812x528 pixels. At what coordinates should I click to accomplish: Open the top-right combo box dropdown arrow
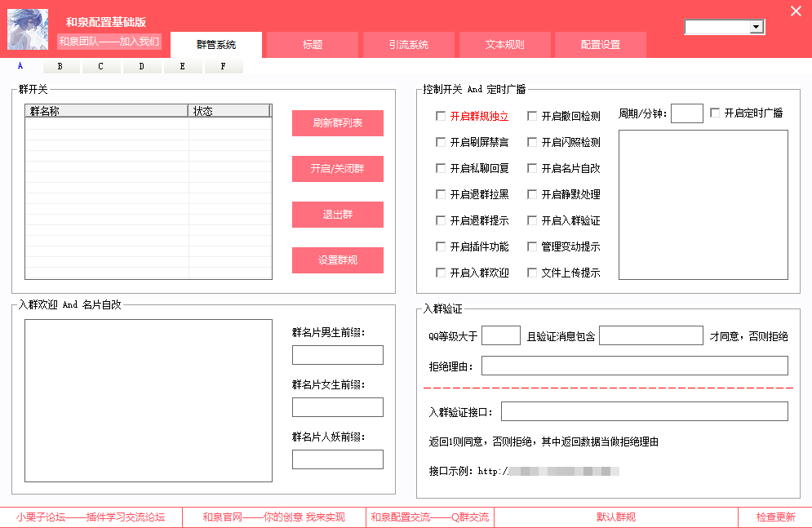pos(757,28)
